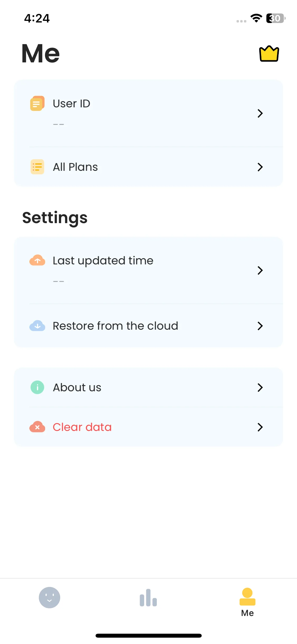The image size is (297, 644).
Task: Tap the Wi-Fi status icon
Action: [x=256, y=18]
